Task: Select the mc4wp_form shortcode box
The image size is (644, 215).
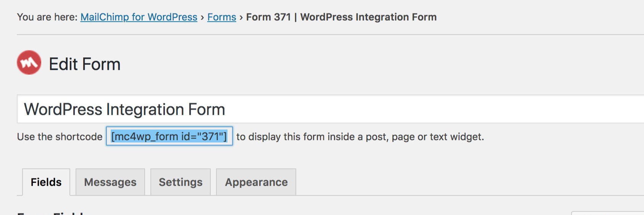Action: (x=169, y=136)
